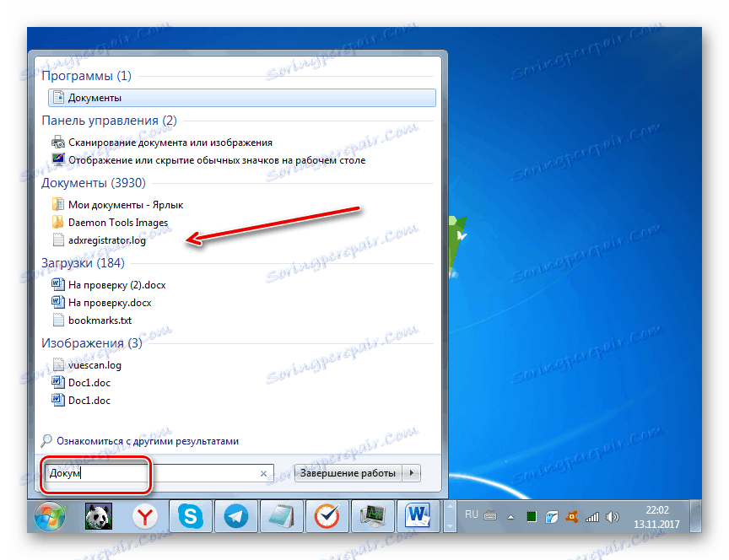Open the Windows Start orb
The width and height of the screenshot is (729, 560).
click(49, 516)
